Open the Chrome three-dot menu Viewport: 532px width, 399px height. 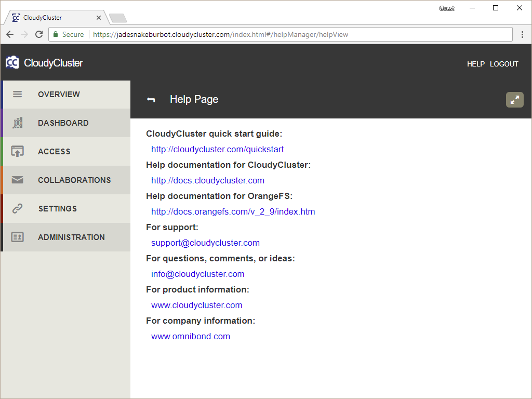pyautogui.click(x=522, y=34)
